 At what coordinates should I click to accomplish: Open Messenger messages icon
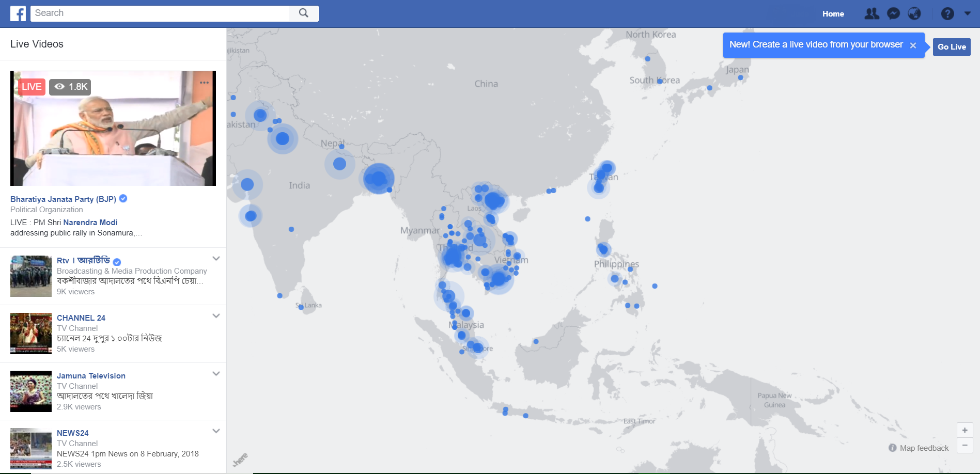[x=893, y=14]
